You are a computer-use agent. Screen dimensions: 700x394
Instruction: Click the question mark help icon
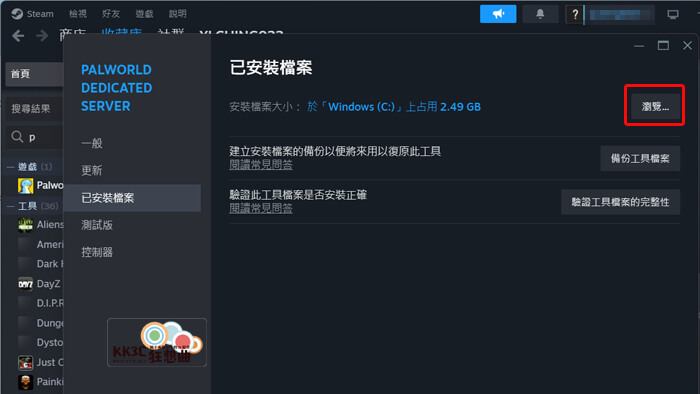click(x=575, y=14)
